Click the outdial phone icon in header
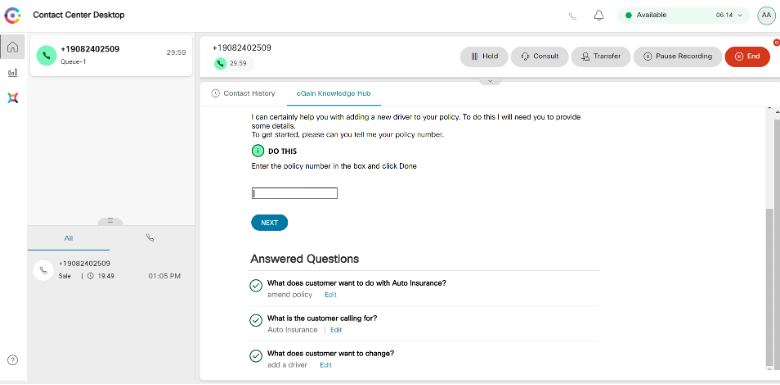Image resolution: width=780 pixels, height=385 pixels. pos(573,16)
